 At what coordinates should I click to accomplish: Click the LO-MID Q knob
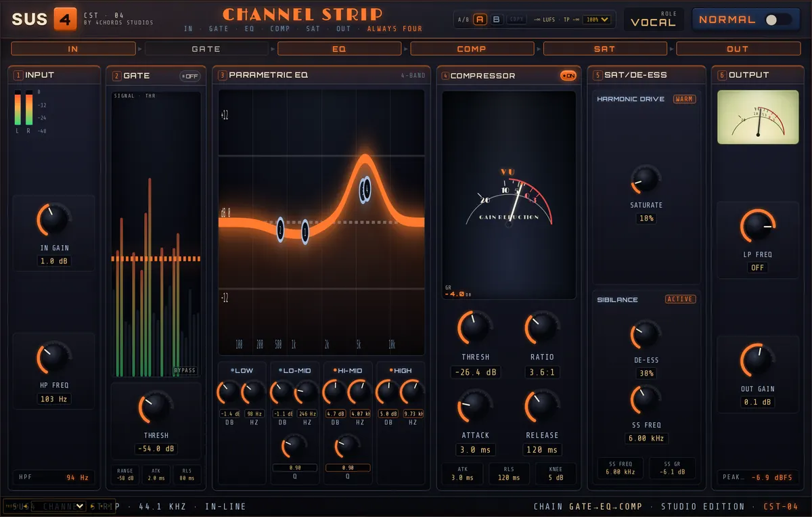(294, 445)
